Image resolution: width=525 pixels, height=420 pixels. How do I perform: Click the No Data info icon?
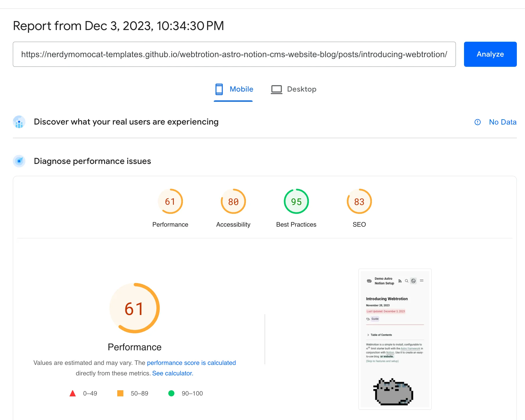[x=477, y=122]
